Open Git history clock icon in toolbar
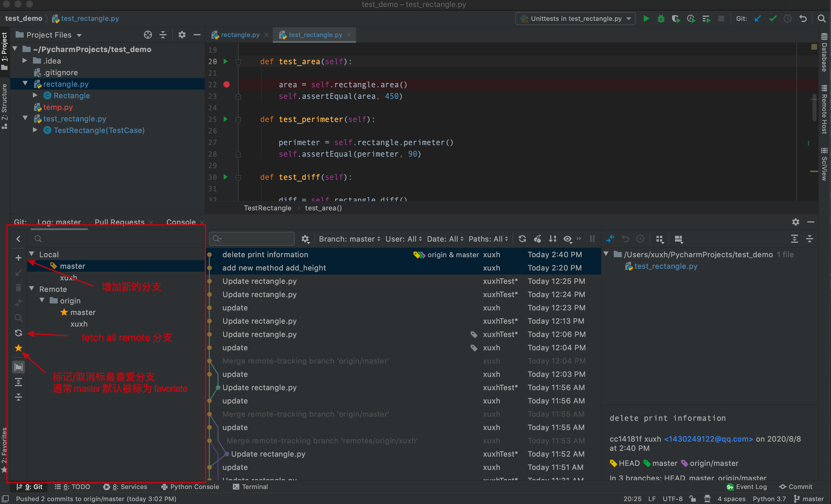The image size is (831, 504). click(x=787, y=18)
